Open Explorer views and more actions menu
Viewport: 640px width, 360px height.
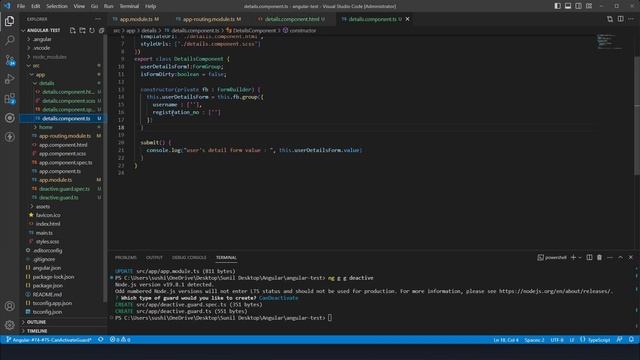pos(98,19)
